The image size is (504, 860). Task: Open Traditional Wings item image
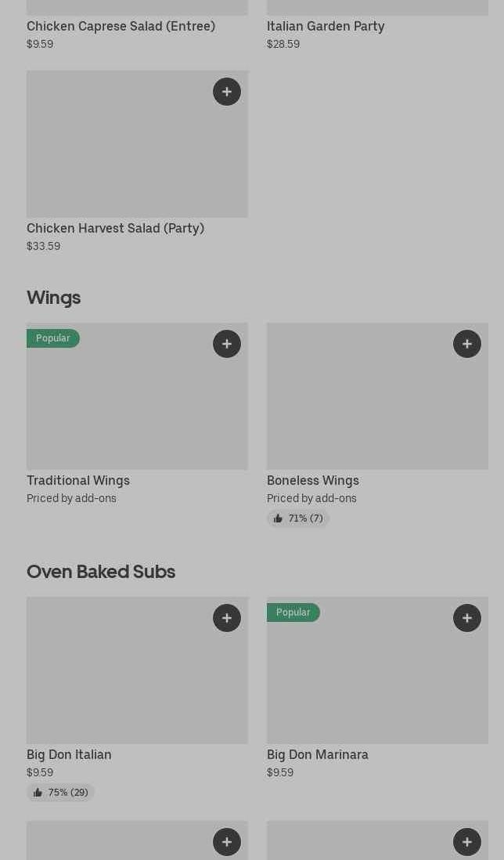pyautogui.click(x=137, y=407)
